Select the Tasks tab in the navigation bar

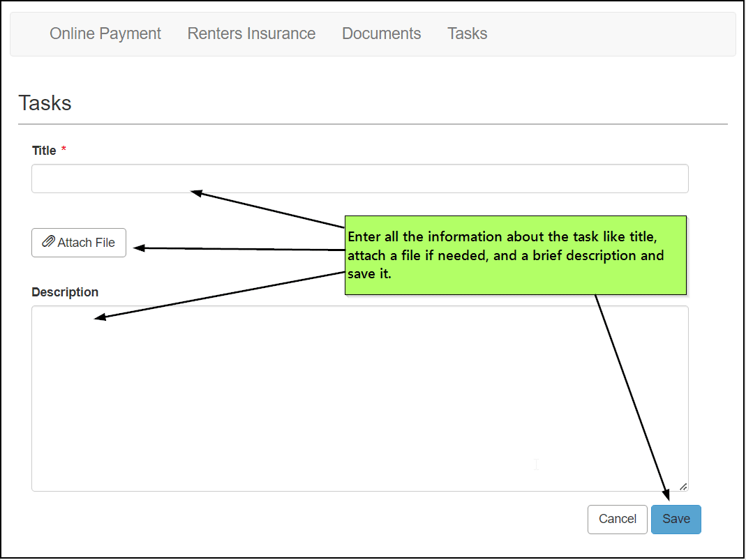coord(467,33)
